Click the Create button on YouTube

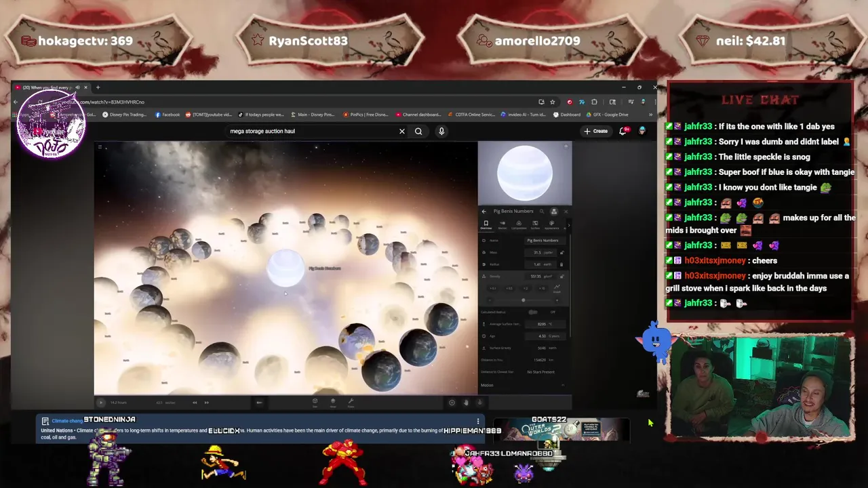(x=597, y=131)
